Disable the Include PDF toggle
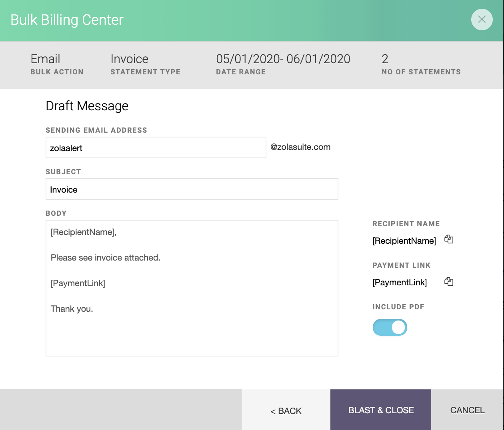Image resolution: width=504 pixels, height=430 pixels. pos(390,327)
